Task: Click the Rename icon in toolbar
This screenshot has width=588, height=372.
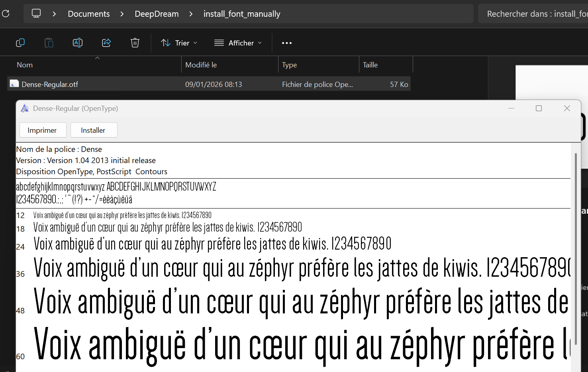Action: (78, 43)
